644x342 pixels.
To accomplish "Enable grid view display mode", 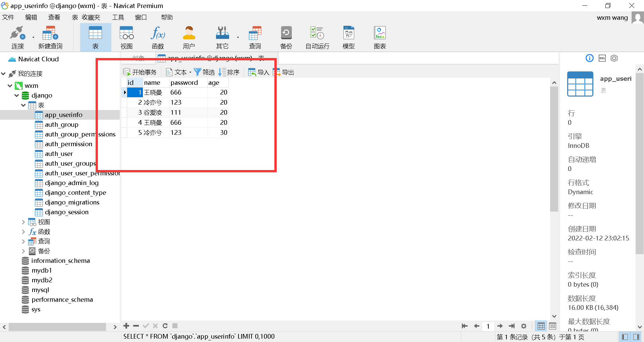I will (x=541, y=326).
